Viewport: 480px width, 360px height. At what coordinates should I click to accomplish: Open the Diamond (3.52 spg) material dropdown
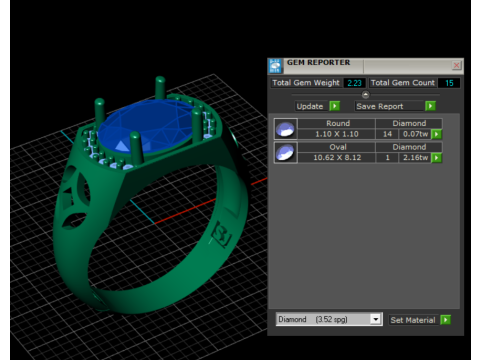click(x=376, y=319)
